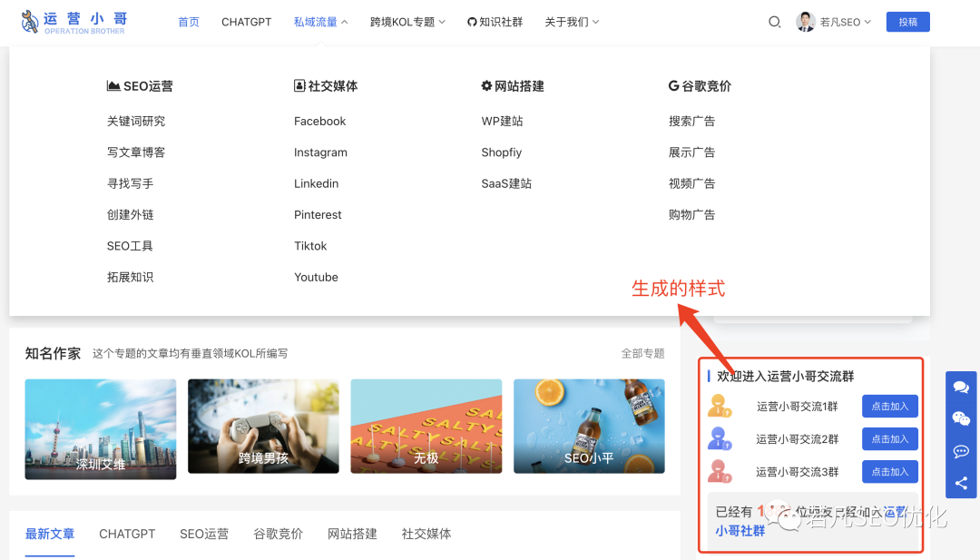Open the 若凡SEO account dropdown
Image resolution: width=980 pixels, height=560 pixels.
pos(845,22)
